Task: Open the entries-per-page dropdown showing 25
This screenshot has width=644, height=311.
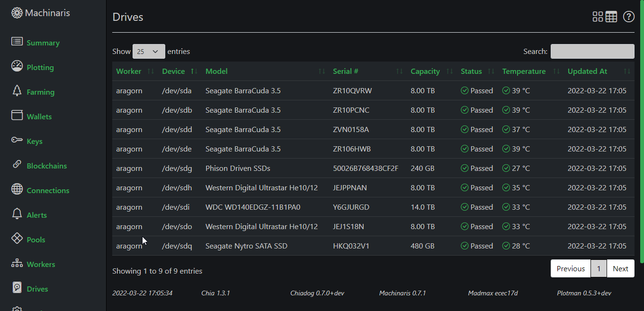Action: (149, 51)
